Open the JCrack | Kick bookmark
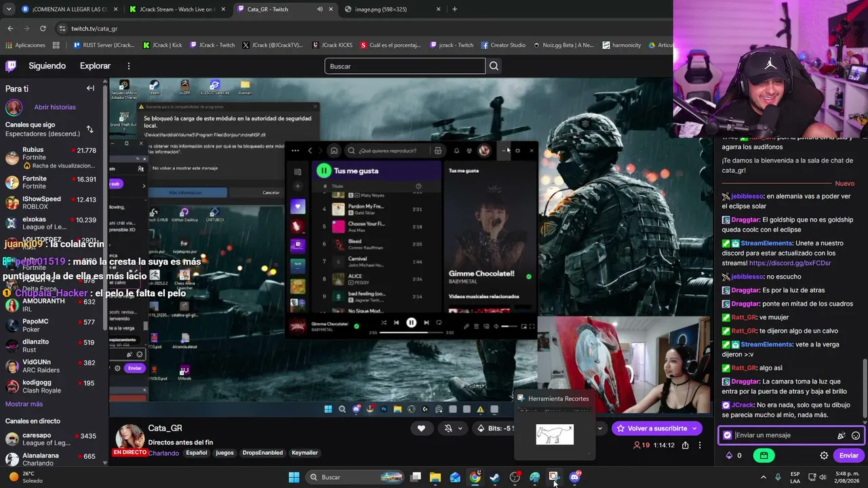Screen dimensions: 868x488 [162, 45]
